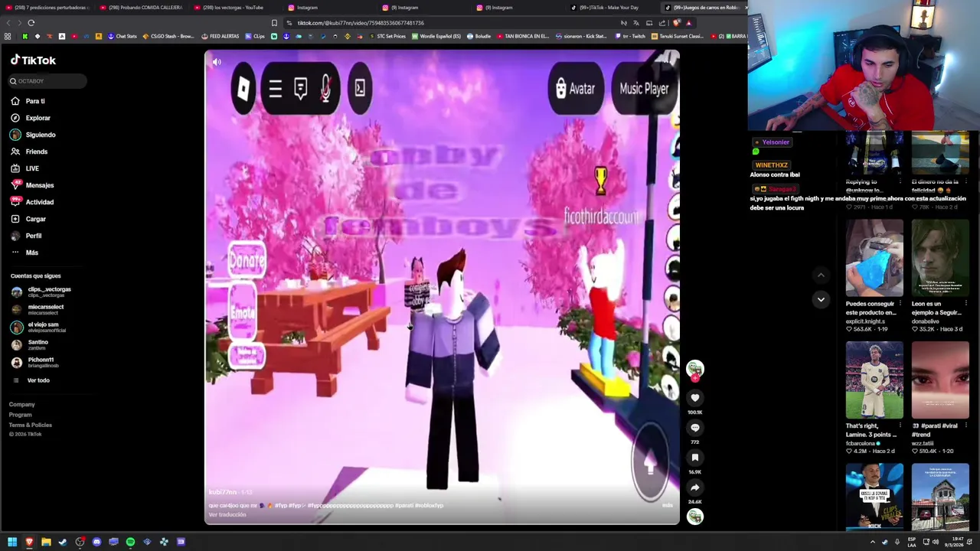980x551 pixels.
Task: Open Spotify from the taskbar
Action: click(x=130, y=542)
